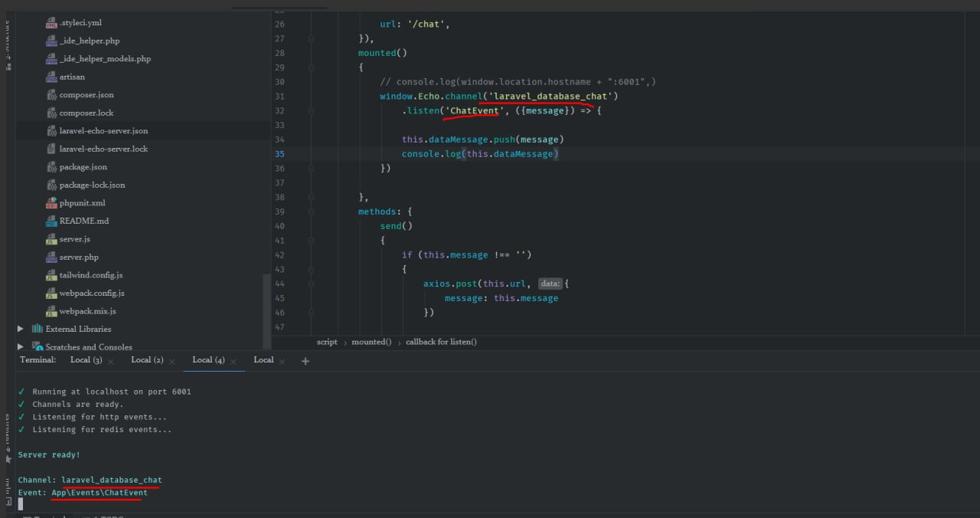Switch to the last Local terminal tab
The image size is (980, 518).
tap(263, 360)
